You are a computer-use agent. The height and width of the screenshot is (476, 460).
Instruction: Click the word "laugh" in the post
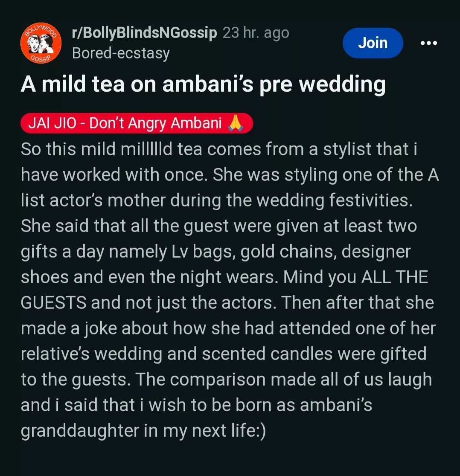click(x=409, y=380)
